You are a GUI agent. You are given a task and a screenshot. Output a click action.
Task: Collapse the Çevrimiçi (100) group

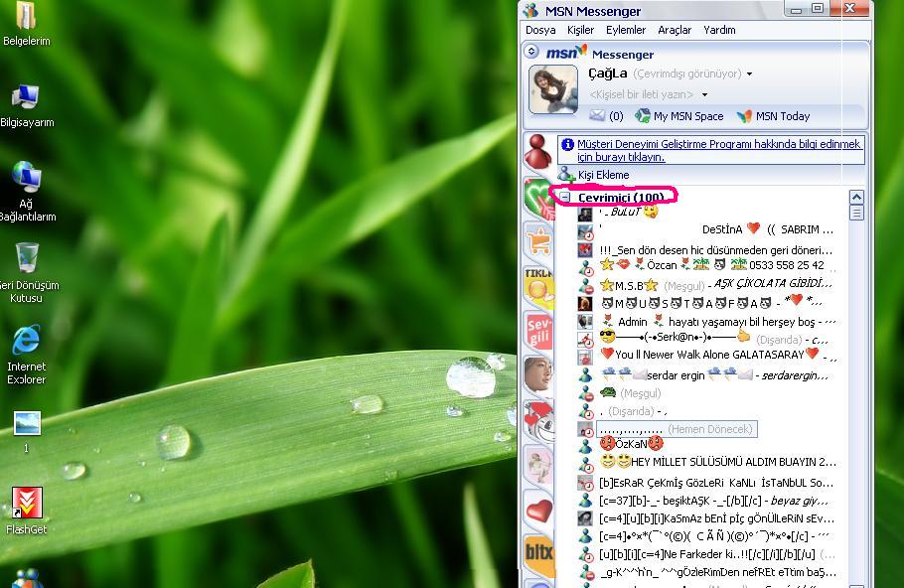565,197
